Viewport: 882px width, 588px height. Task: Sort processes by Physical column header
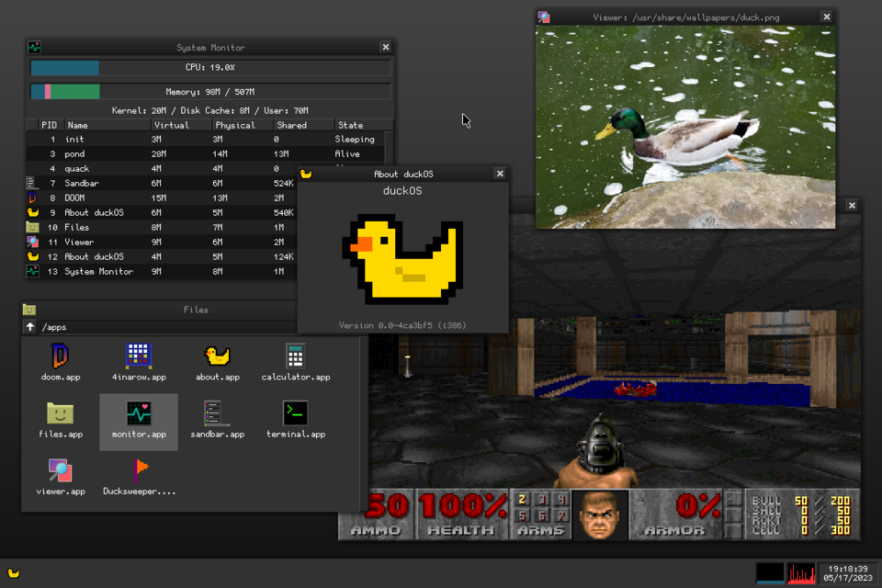243,125
